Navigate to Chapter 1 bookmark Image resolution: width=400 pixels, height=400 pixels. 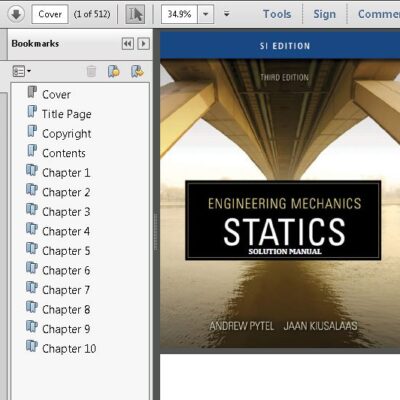pyautogui.click(x=66, y=173)
